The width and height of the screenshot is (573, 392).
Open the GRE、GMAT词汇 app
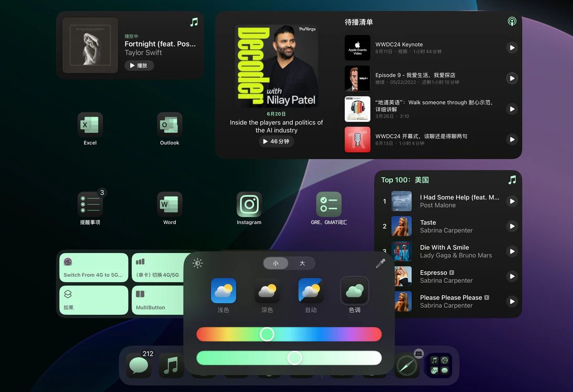[329, 205]
